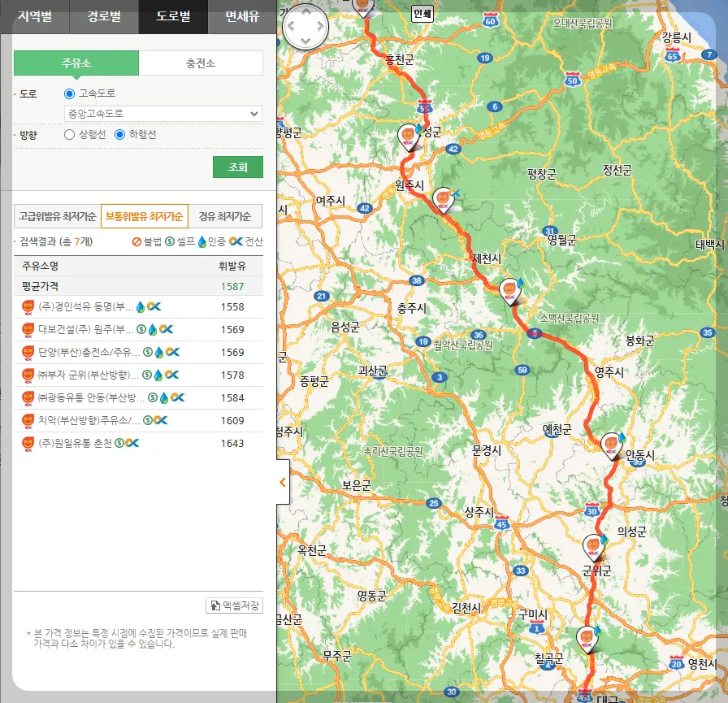The width and height of the screenshot is (728, 703).
Task: Select the station marker east of 칠곡군
Action: tap(587, 640)
